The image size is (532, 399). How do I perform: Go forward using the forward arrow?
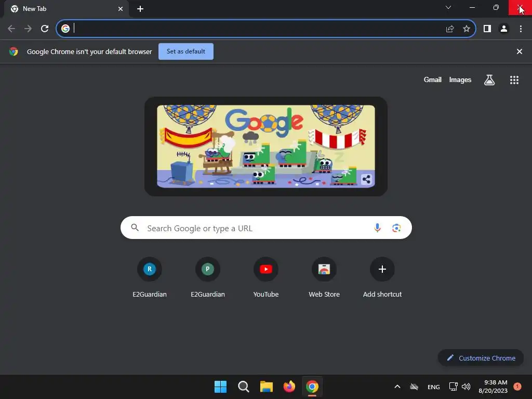click(28, 29)
